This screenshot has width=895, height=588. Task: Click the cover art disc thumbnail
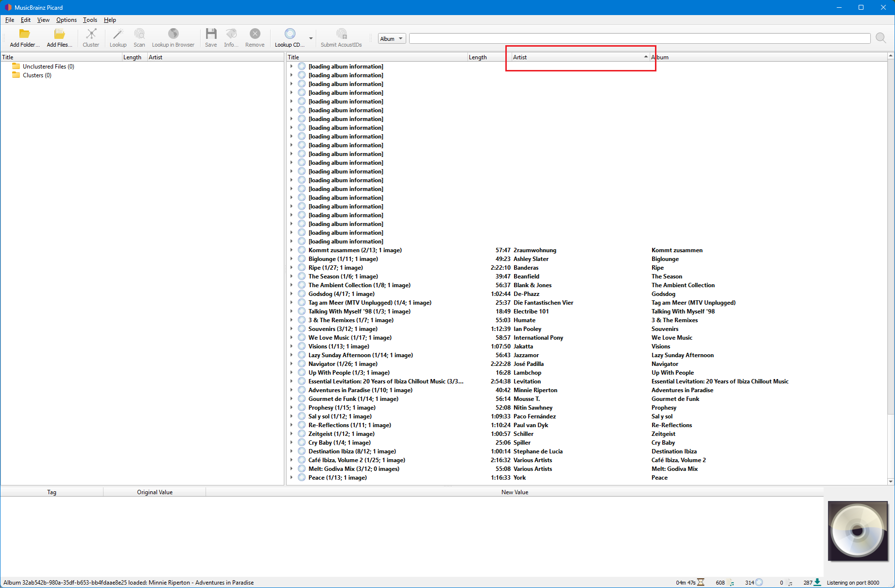click(x=858, y=531)
